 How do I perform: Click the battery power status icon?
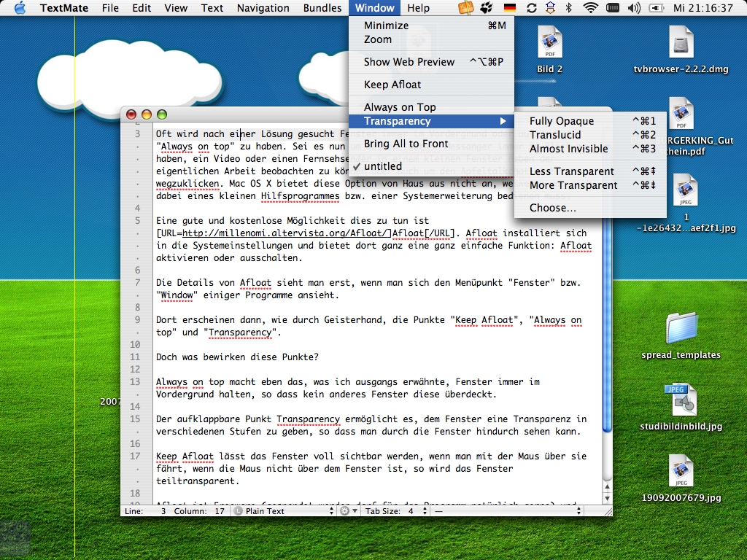click(657, 7)
